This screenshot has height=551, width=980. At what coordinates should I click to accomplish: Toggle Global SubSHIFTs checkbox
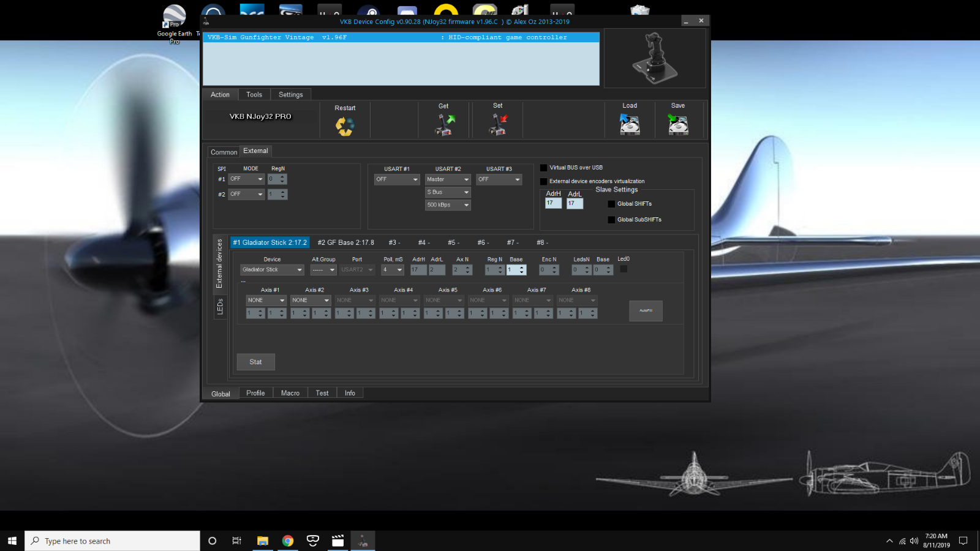coord(611,220)
